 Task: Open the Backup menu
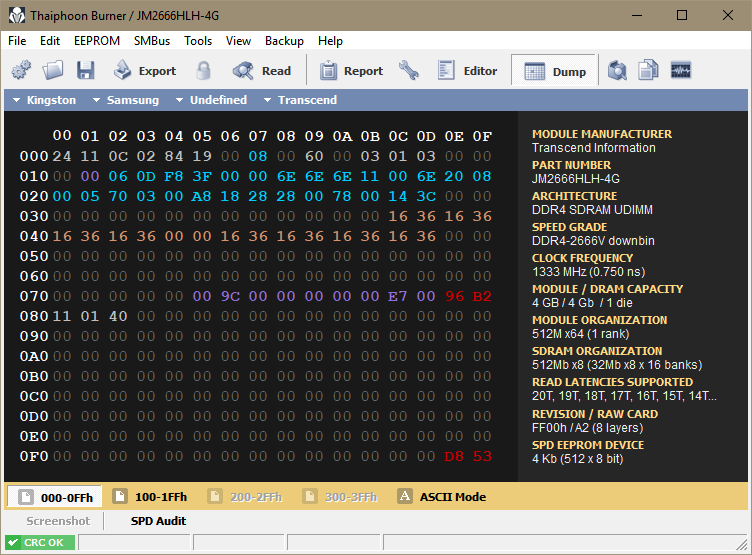284,41
